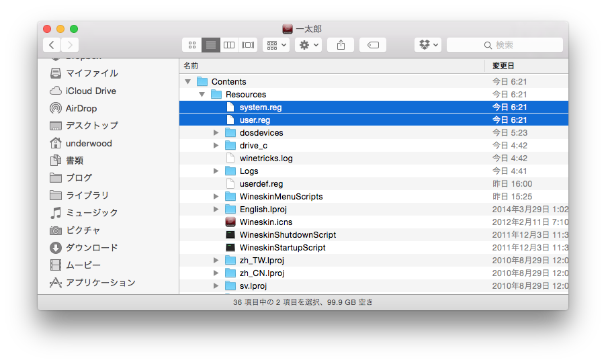The image size is (606, 364).
Task: Open ブログ folder in the sidebar
Action: [71, 178]
